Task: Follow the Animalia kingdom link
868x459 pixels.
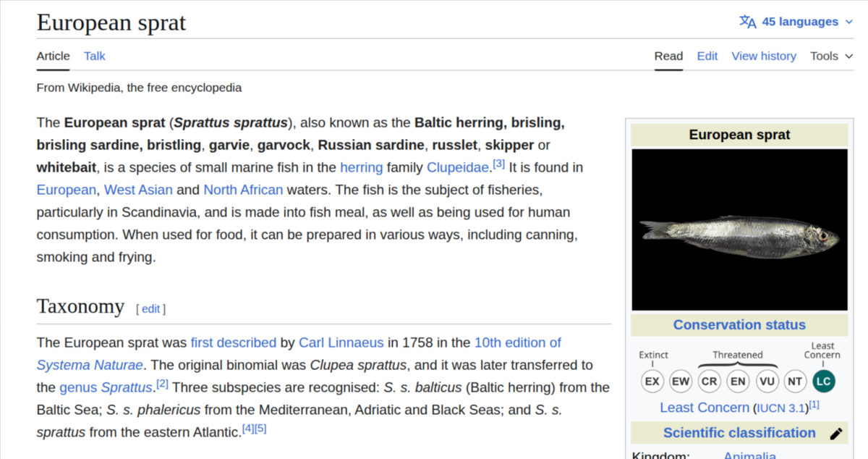Action: (749, 456)
